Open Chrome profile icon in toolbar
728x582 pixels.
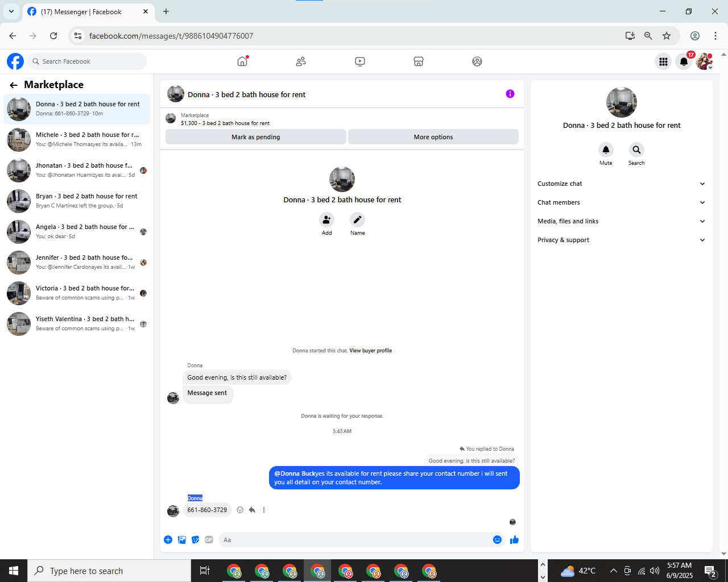pos(695,36)
